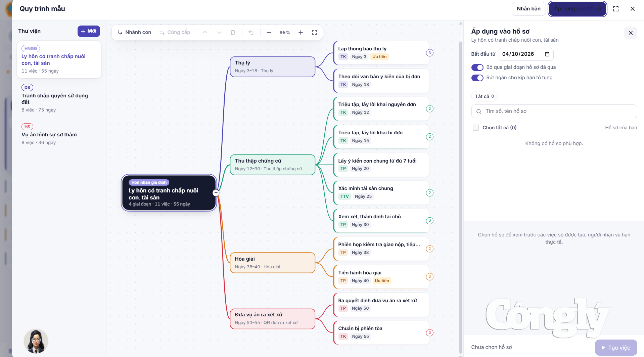Viewport: 644px width, 357px height.
Task: Collapse the root node 'Ly hôn' branch
Action: (x=216, y=193)
